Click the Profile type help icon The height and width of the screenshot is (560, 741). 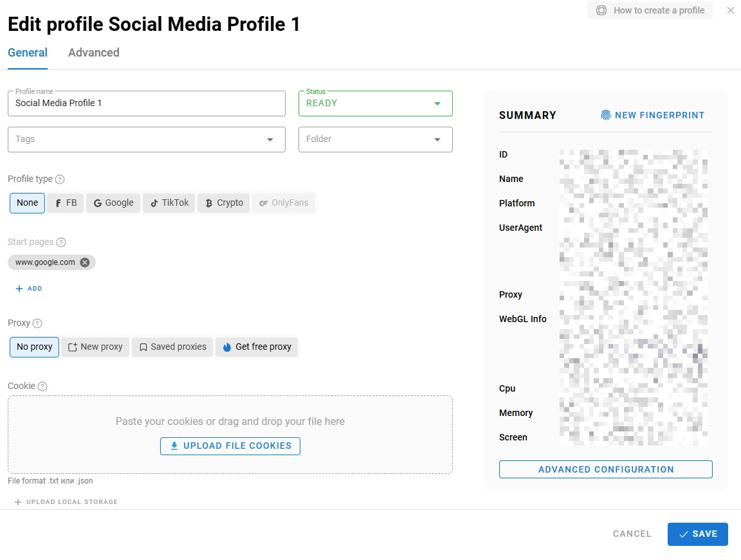[60, 179]
